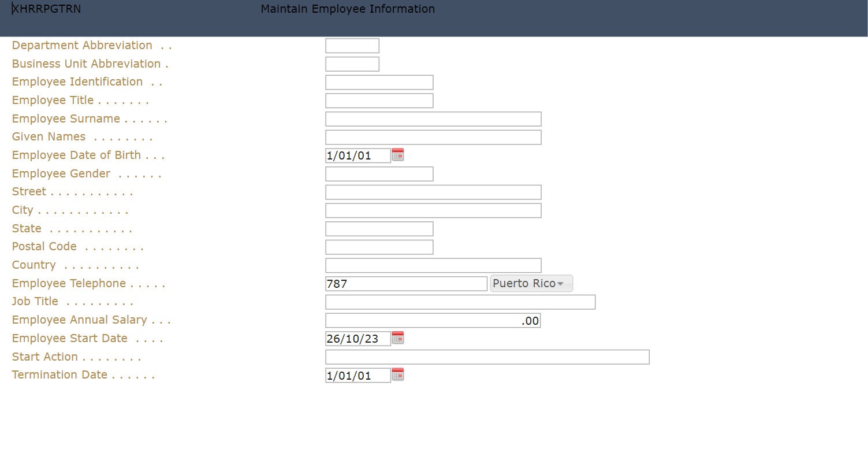Select the Postal Code text field
The image size is (868, 471).
click(x=379, y=247)
